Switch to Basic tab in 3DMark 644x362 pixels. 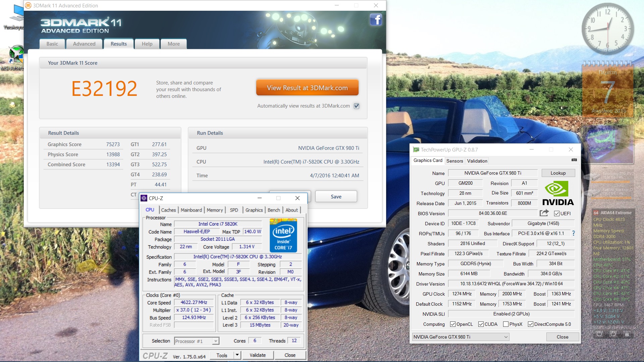tap(52, 44)
